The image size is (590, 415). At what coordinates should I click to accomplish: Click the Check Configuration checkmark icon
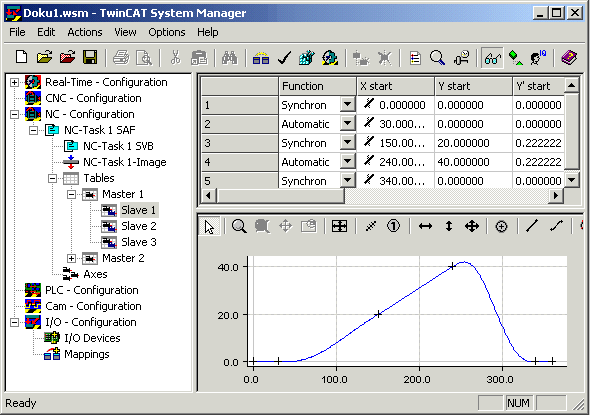click(284, 58)
